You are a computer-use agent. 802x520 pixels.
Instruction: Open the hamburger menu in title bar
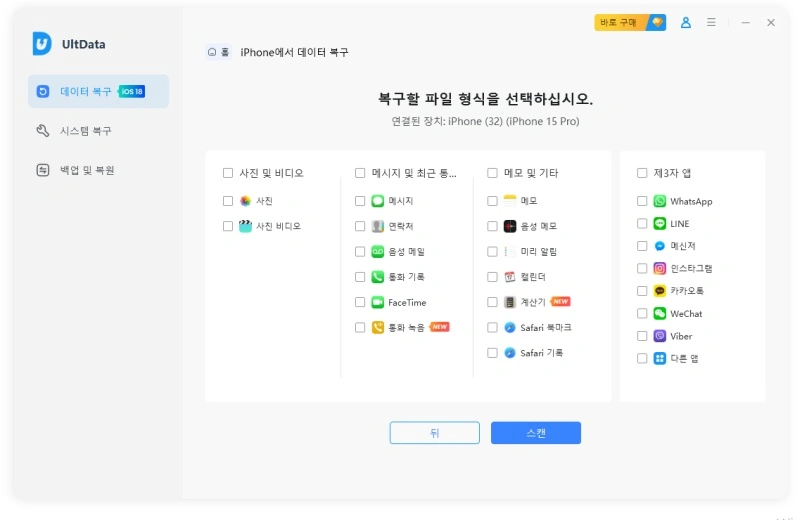pyautogui.click(x=711, y=22)
